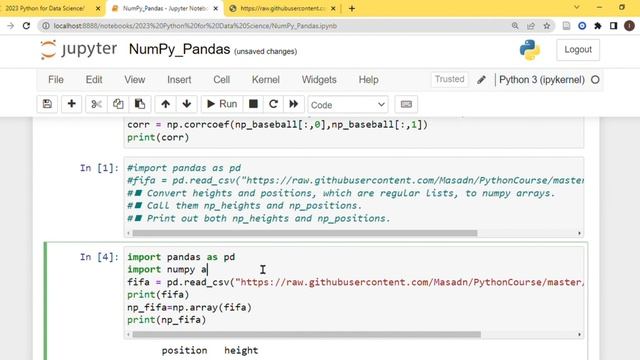Image resolution: width=640 pixels, height=360 pixels.
Task: Rename notebook by clicking NumPy_Pandas title
Action: 180,49
